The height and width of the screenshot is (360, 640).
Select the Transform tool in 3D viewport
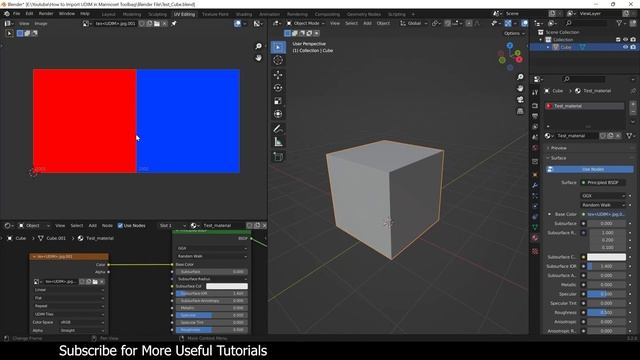pos(278,114)
